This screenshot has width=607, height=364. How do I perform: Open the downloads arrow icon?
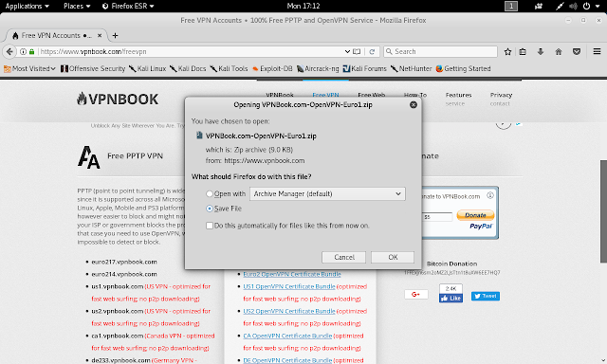point(541,51)
